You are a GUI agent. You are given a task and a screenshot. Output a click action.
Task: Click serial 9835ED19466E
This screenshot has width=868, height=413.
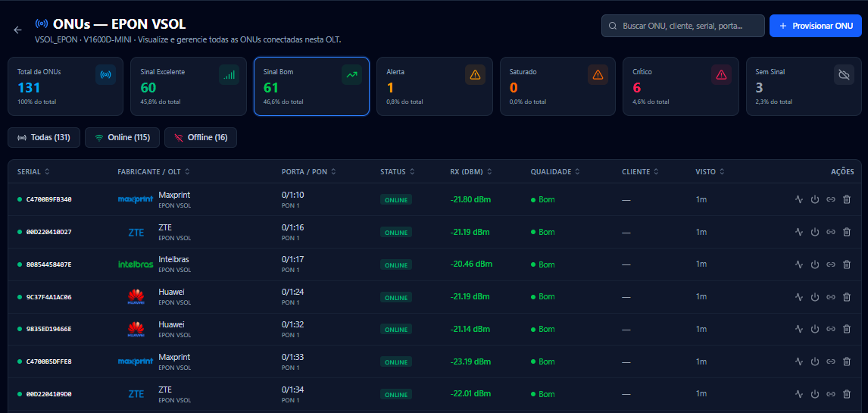point(48,329)
